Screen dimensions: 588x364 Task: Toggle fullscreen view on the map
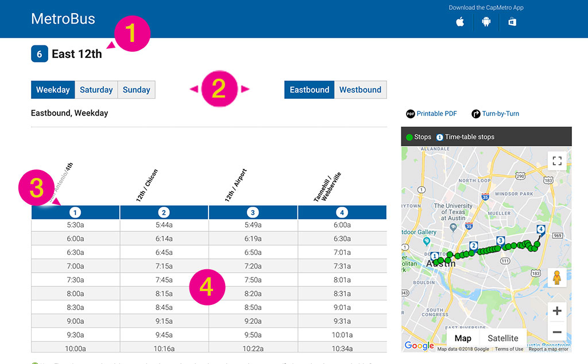[x=557, y=161]
